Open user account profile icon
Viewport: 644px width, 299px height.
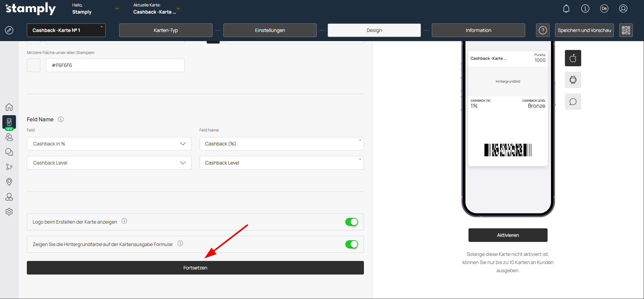pyautogui.click(x=623, y=9)
